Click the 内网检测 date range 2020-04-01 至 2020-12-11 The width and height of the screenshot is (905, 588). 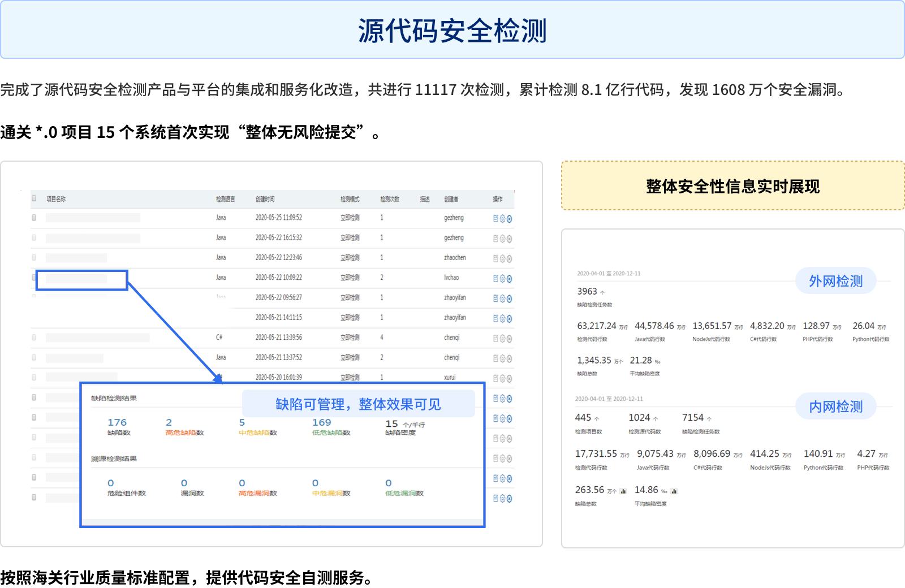[x=609, y=399]
